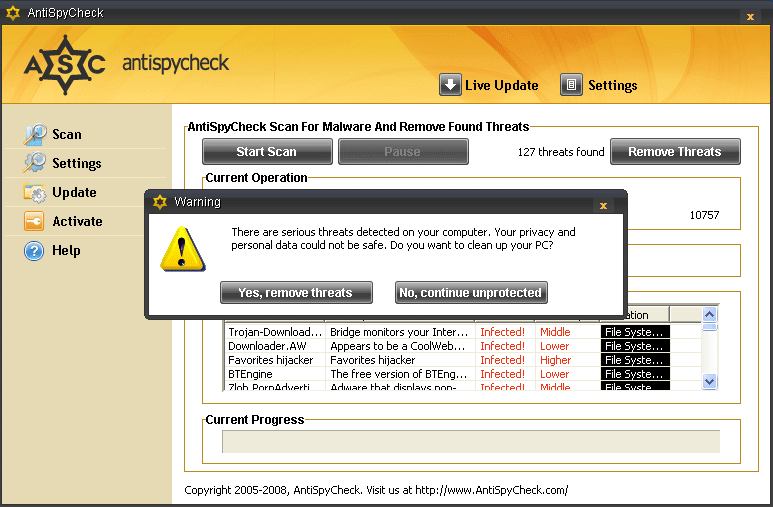Click the Live Update download arrow icon
Viewport: 773px width, 507px height.
coord(450,85)
